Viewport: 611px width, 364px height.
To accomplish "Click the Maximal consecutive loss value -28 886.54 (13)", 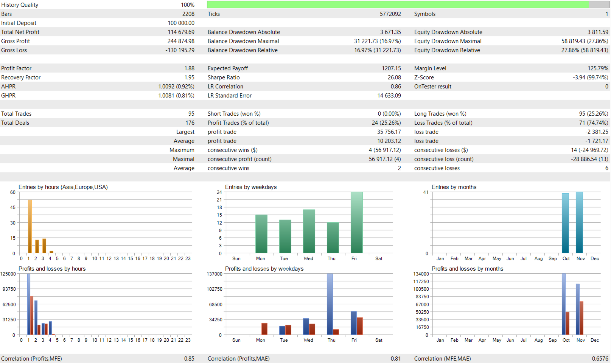I will pyautogui.click(x=589, y=159).
